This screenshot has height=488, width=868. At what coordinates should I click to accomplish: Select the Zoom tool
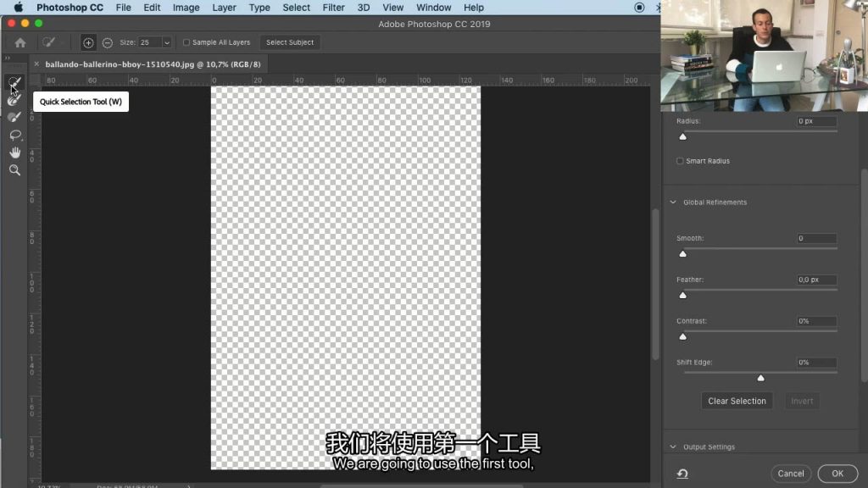[x=14, y=170]
